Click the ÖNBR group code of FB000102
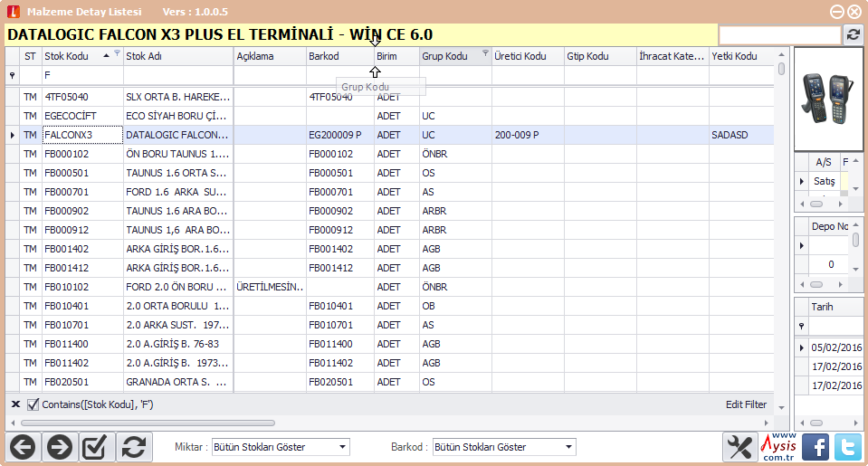This screenshot has height=466, width=868. click(455, 154)
